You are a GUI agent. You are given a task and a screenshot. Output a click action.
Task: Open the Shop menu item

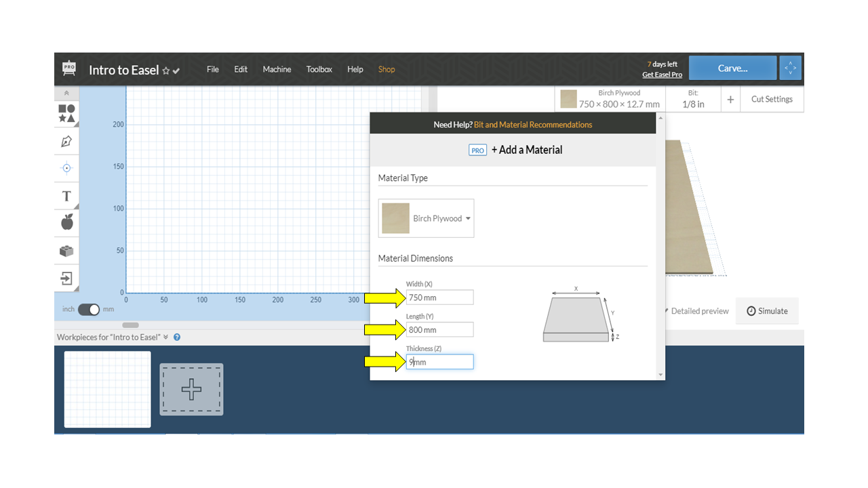[x=387, y=69]
